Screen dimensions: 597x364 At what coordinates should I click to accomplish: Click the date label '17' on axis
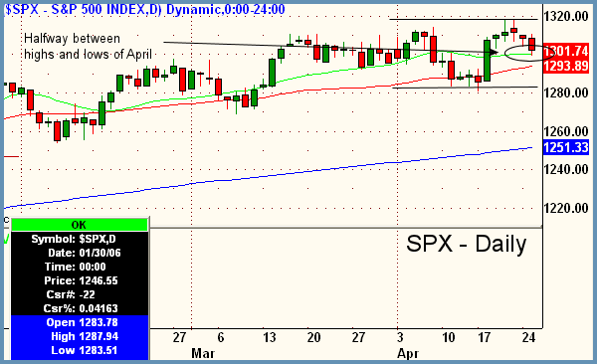coord(484,337)
